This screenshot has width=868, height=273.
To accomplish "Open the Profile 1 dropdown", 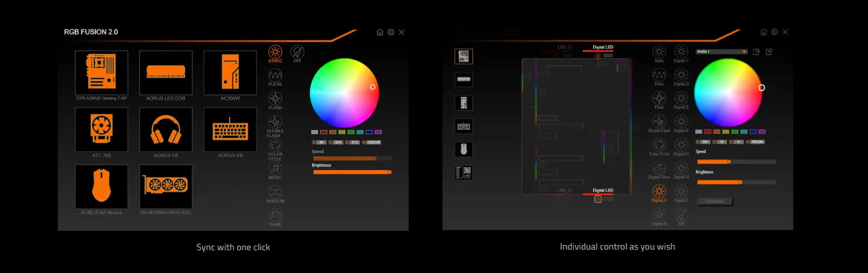I will tap(721, 51).
